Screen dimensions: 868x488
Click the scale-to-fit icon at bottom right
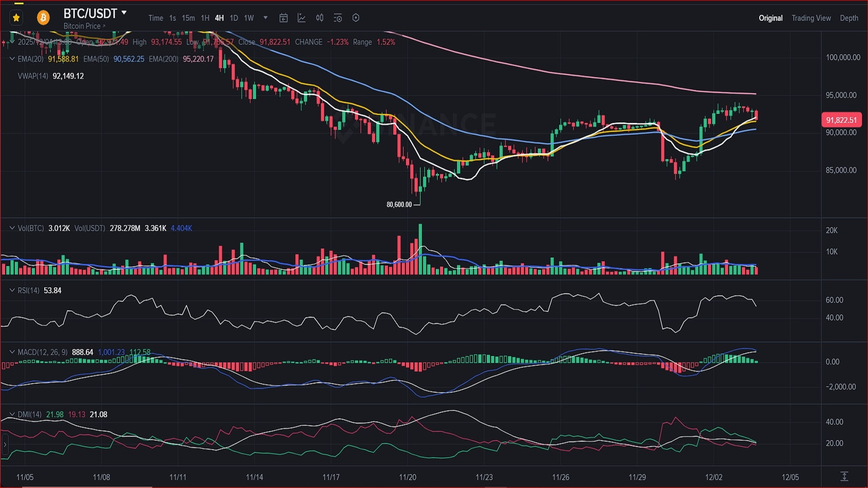click(844, 476)
